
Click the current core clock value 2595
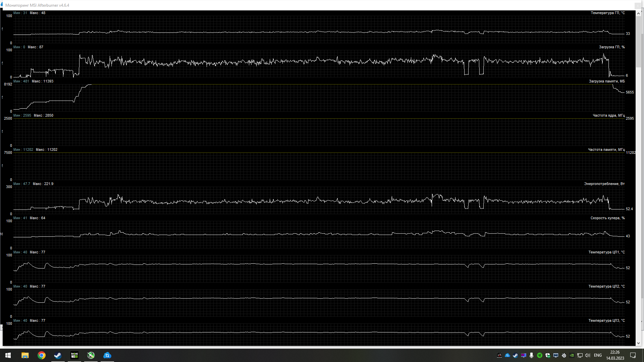click(630, 119)
